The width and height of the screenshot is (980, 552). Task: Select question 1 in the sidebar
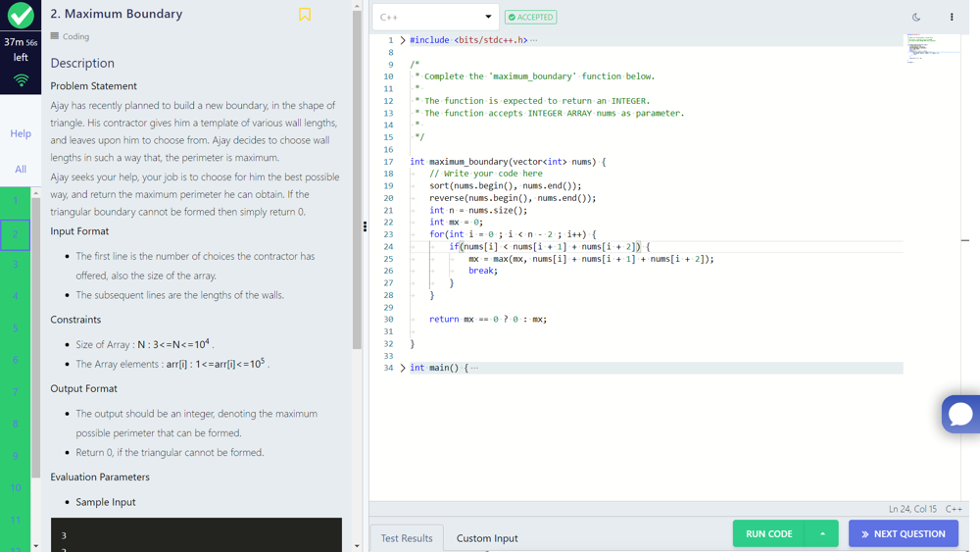[15, 201]
